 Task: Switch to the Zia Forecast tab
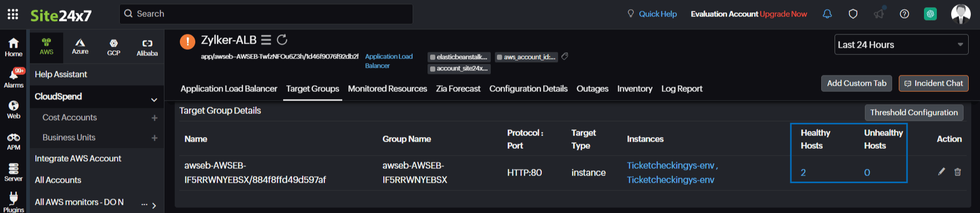point(458,89)
